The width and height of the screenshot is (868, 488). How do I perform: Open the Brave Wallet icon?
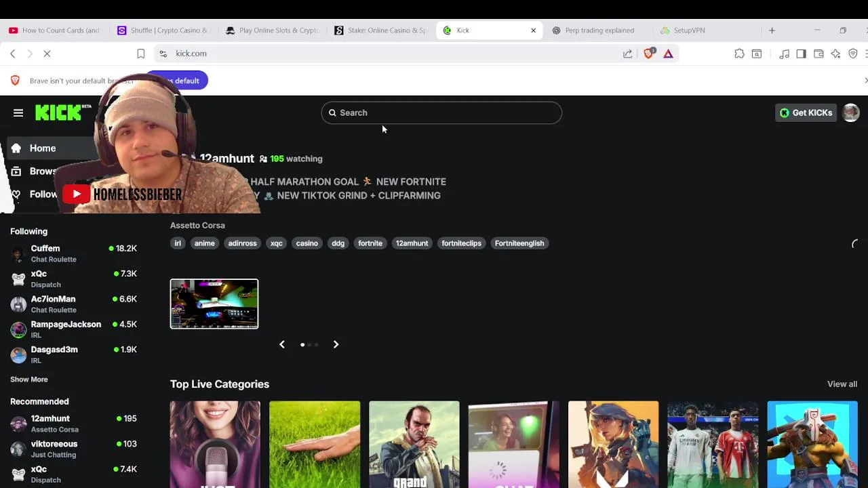818,54
